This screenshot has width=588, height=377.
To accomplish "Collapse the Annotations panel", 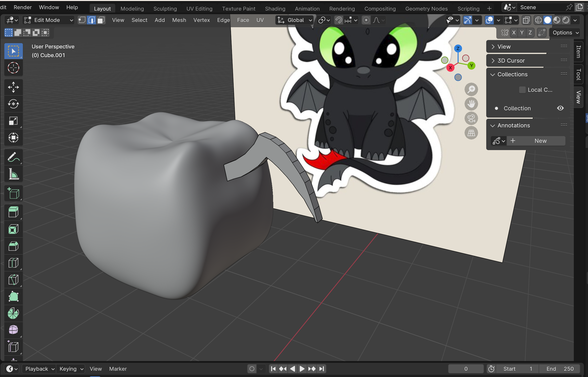I will click(528, 125).
